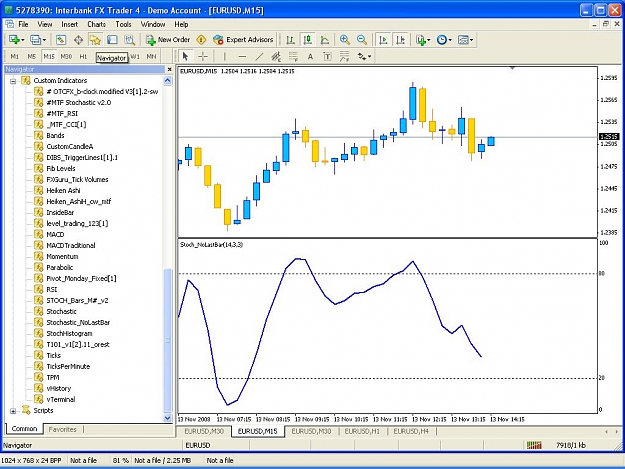Collapse the Custom Indicators tree node
This screenshot has height=469, width=625.
[x=13, y=81]
